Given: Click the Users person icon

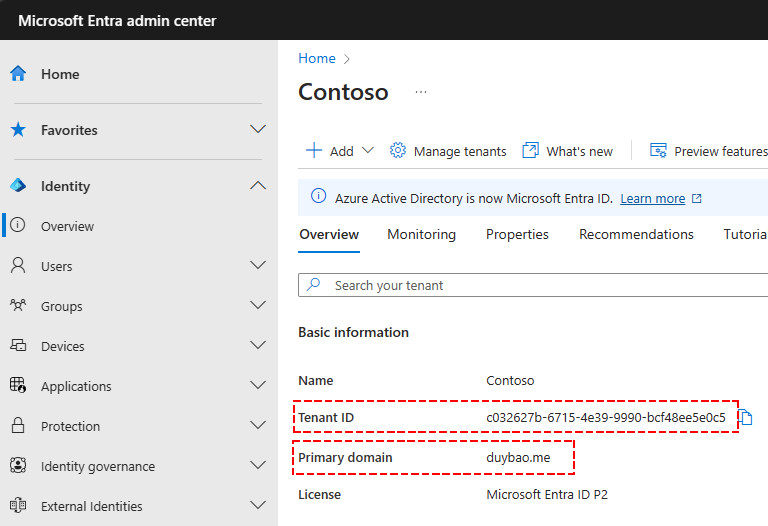Looking at the screenshot, I should pos(18,265).
